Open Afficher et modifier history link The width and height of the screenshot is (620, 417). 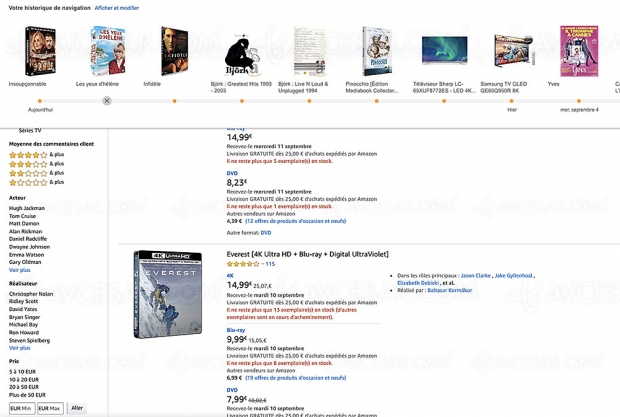tap(117, 8)
